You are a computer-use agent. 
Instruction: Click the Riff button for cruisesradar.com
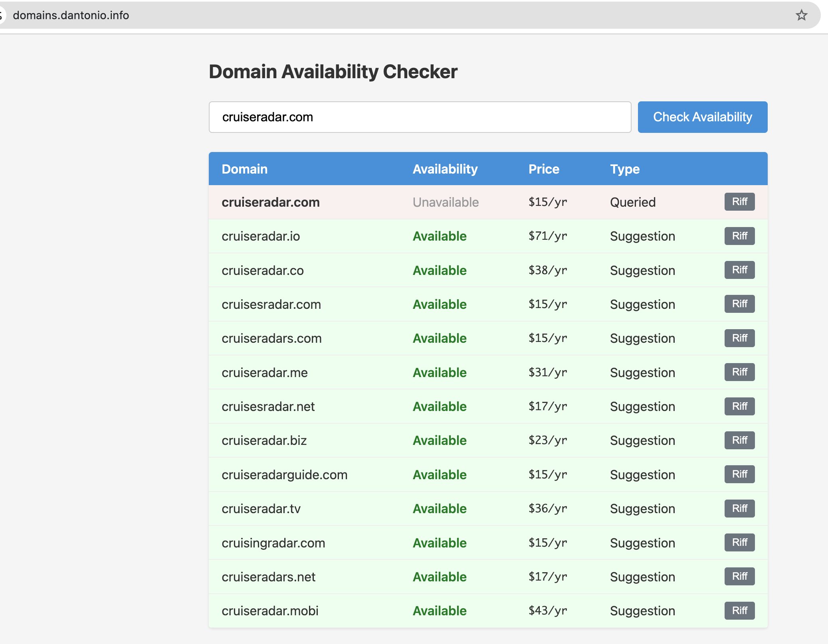(739, 304)
